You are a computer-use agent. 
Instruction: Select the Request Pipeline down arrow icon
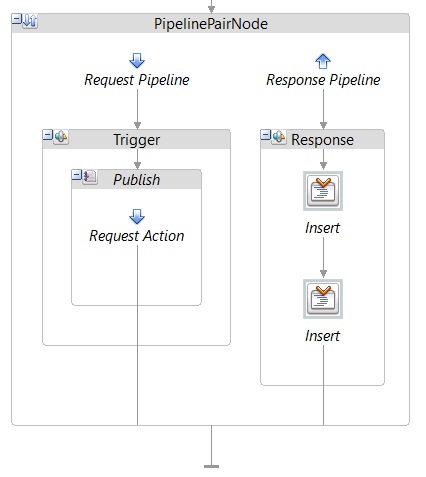click(137, 61)
